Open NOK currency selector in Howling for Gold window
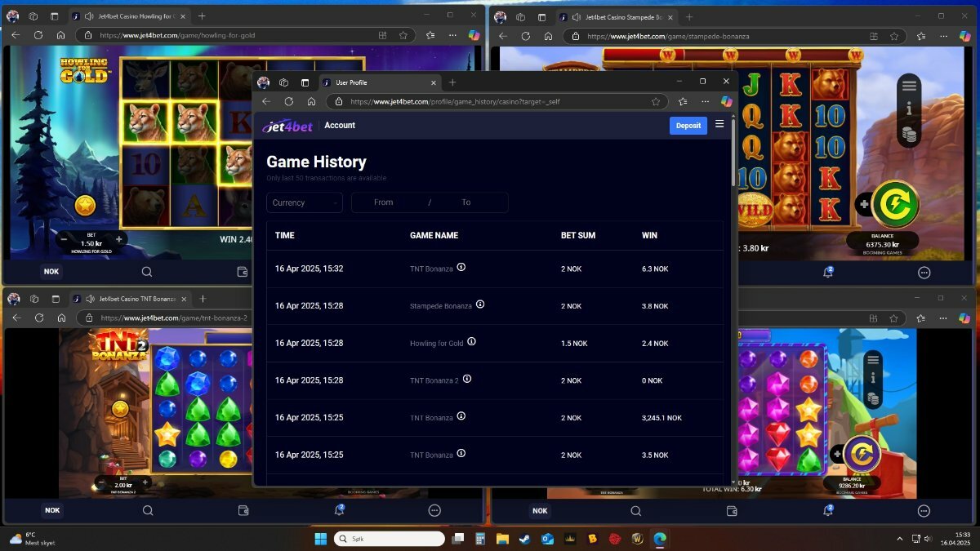 click(x=52, y=272)
